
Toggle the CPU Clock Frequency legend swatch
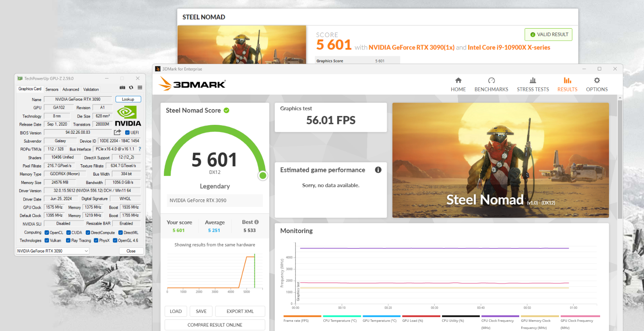[x=500, y=316]
